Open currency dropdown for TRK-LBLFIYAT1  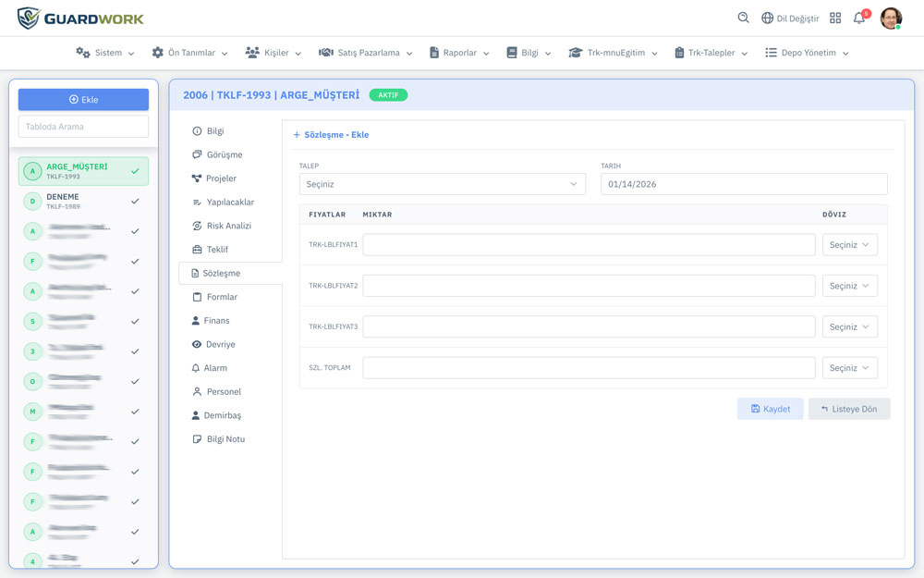pyautogui.click(x=849, y=245)
